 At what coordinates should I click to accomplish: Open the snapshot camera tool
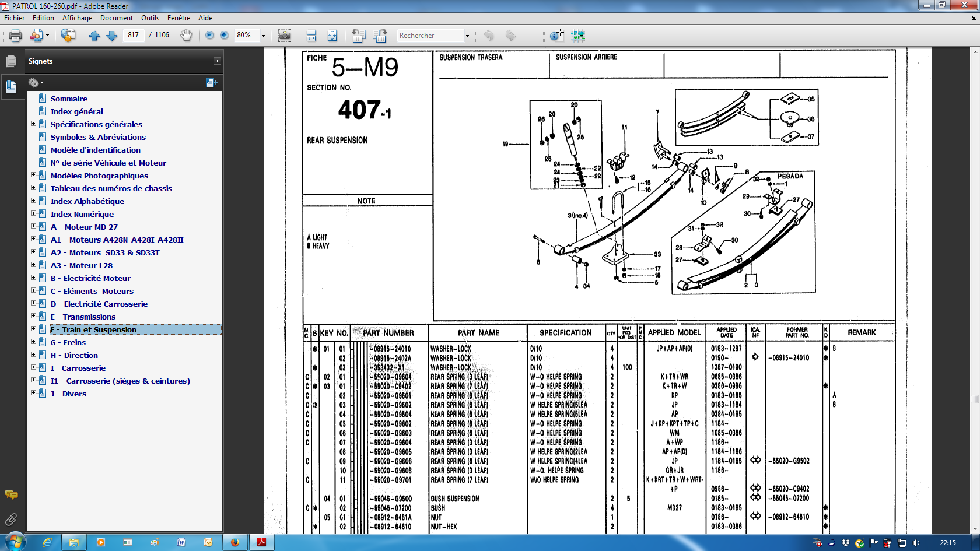(x=285, y=36)
